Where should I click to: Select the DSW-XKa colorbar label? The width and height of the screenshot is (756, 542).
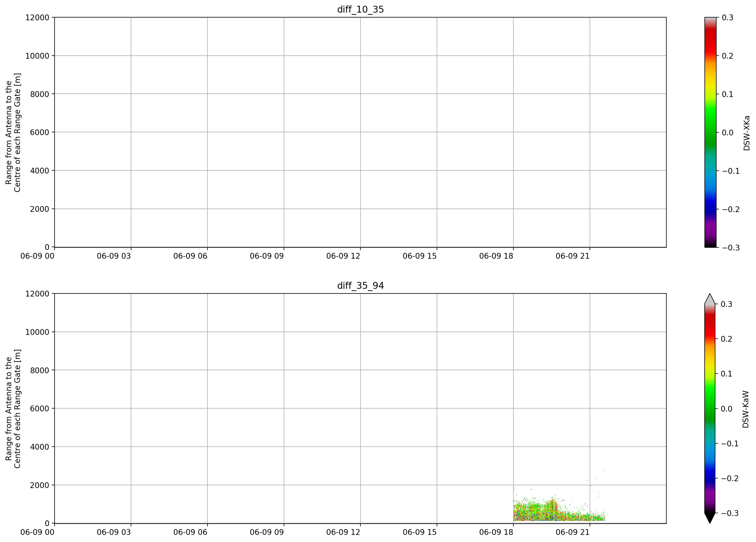tap(746, 133)
